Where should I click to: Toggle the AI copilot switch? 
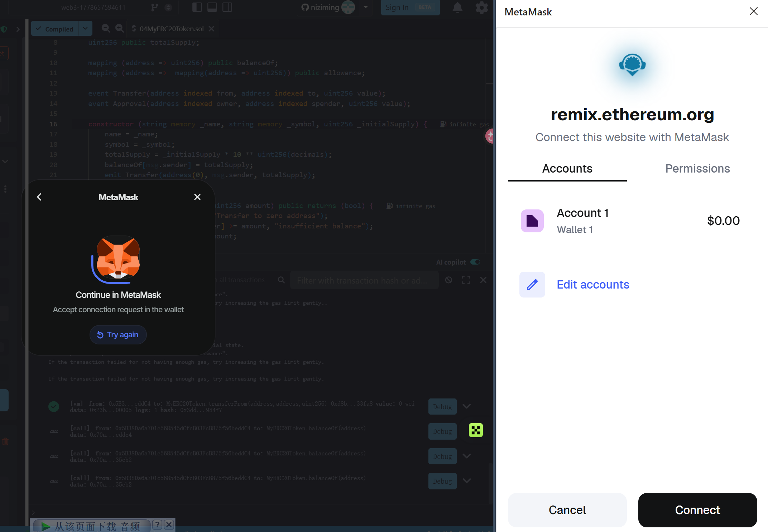(x=475, y=262)
